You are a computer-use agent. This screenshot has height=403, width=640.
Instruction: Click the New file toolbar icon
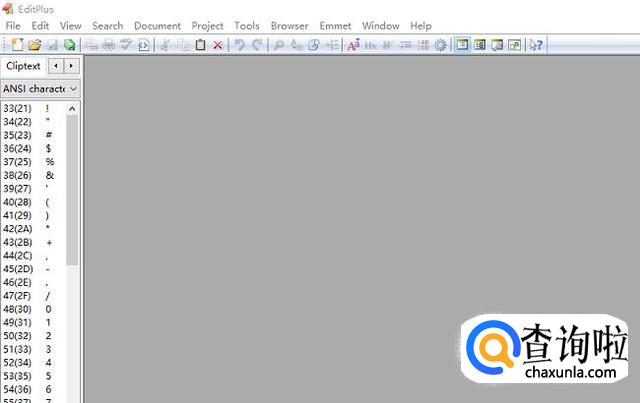point(17,45)
